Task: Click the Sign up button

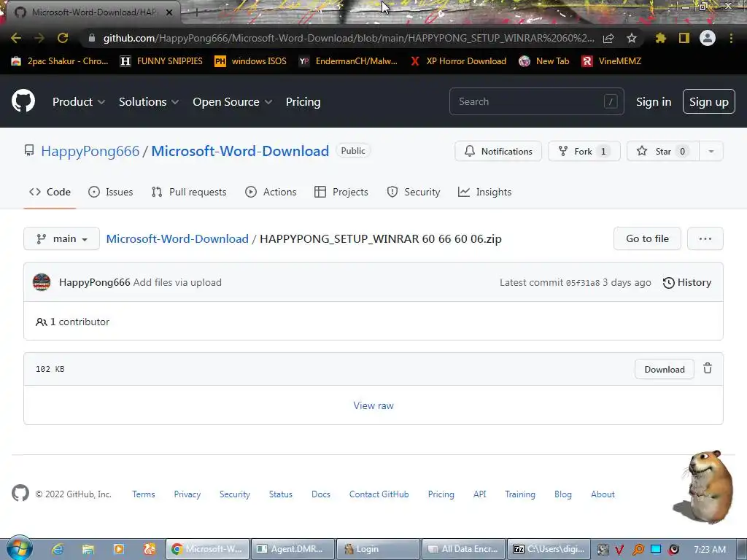Action: [709, 101]
